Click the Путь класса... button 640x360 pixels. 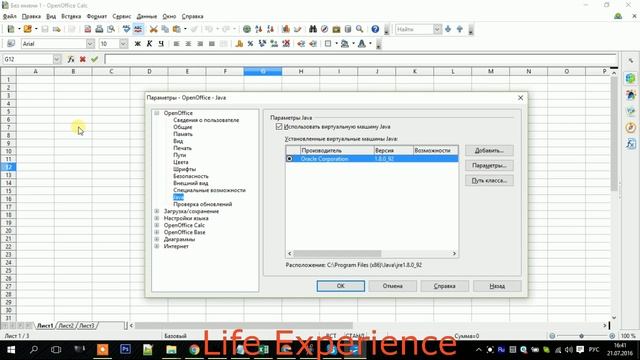tap(489, 180)
